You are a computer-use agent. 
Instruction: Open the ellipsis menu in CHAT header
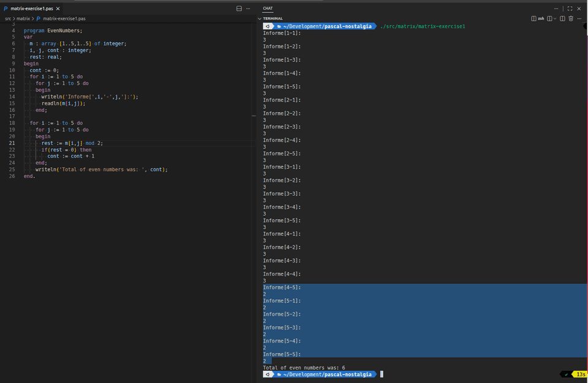556,9
